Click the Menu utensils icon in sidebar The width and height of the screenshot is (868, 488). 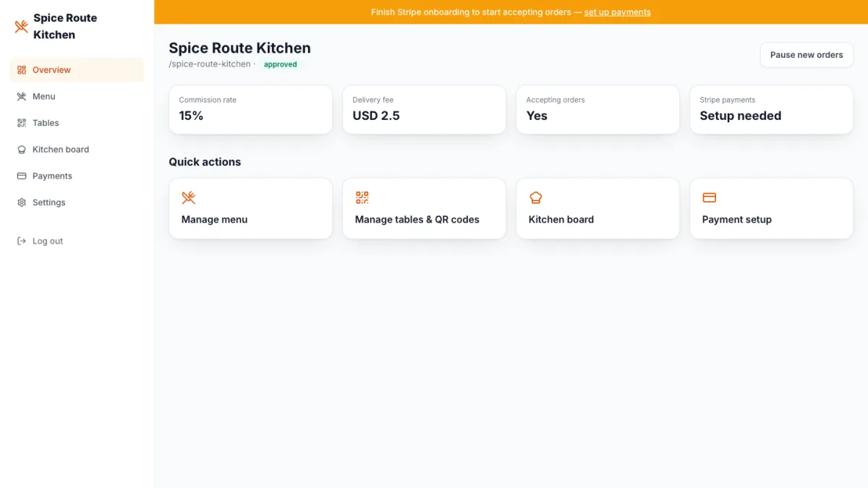tap(22, 96)
